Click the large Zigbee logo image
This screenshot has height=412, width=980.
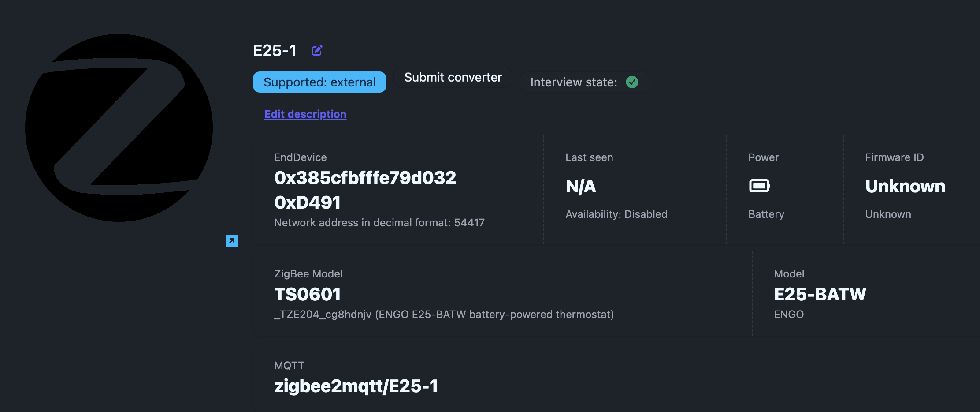click(119, 128)
